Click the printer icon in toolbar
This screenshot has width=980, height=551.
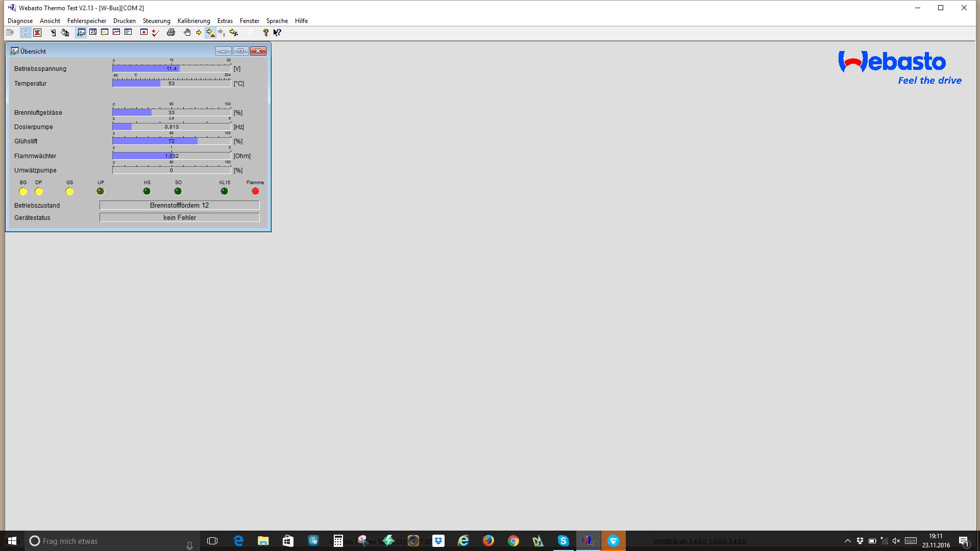coord(171,33)
